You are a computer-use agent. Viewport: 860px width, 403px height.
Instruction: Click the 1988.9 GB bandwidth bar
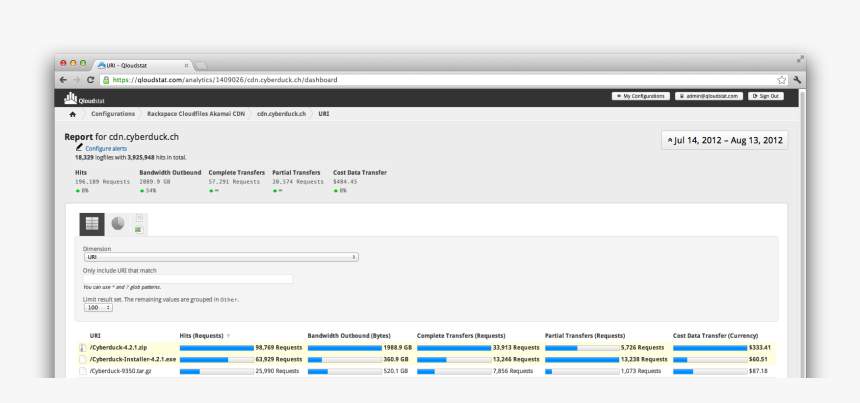click(x=344, y=348)
